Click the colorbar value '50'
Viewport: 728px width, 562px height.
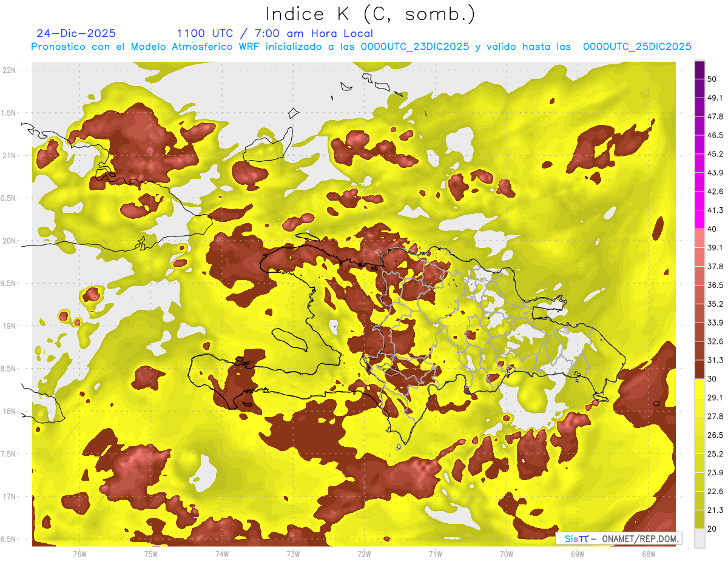(x=713, y=79)
